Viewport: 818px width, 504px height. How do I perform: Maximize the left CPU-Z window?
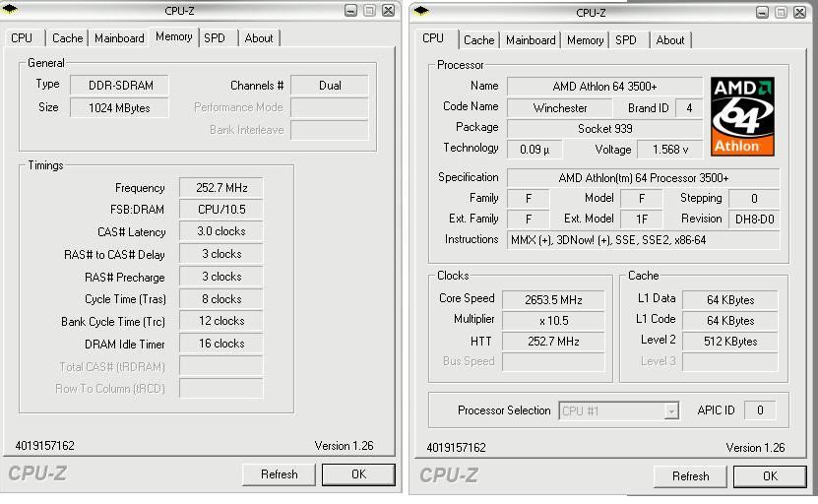pos(369,11)
